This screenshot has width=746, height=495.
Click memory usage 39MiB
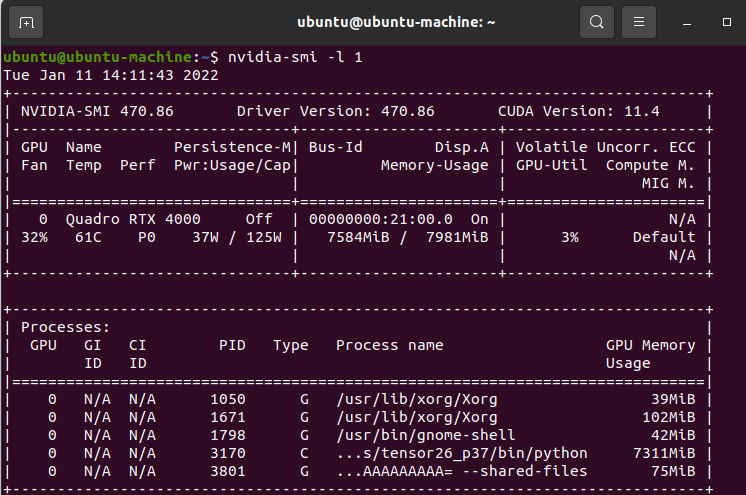673,399
